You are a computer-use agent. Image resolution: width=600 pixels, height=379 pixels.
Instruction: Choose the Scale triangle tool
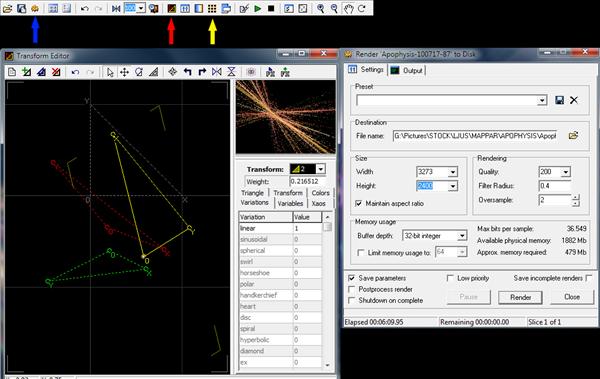click(x=153, y=72)
